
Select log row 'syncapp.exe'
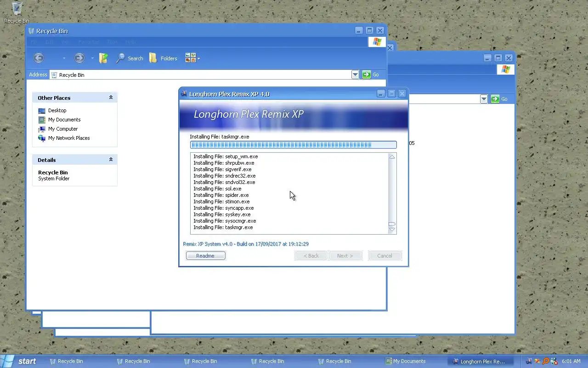pyautogui.click(x=223, y=208)
